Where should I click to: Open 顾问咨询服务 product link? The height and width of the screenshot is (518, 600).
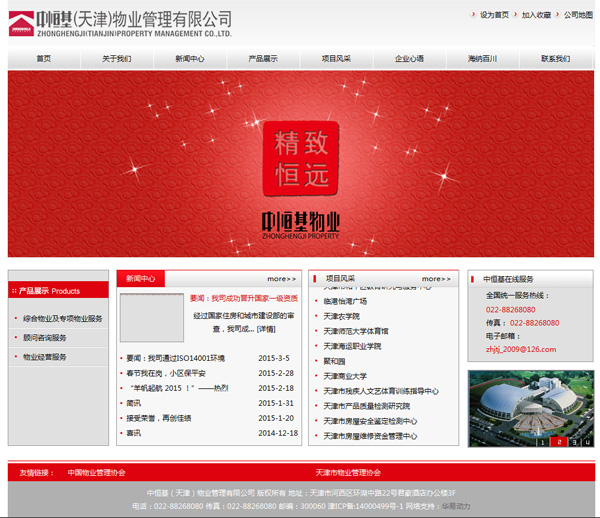[x=45, y=337]
